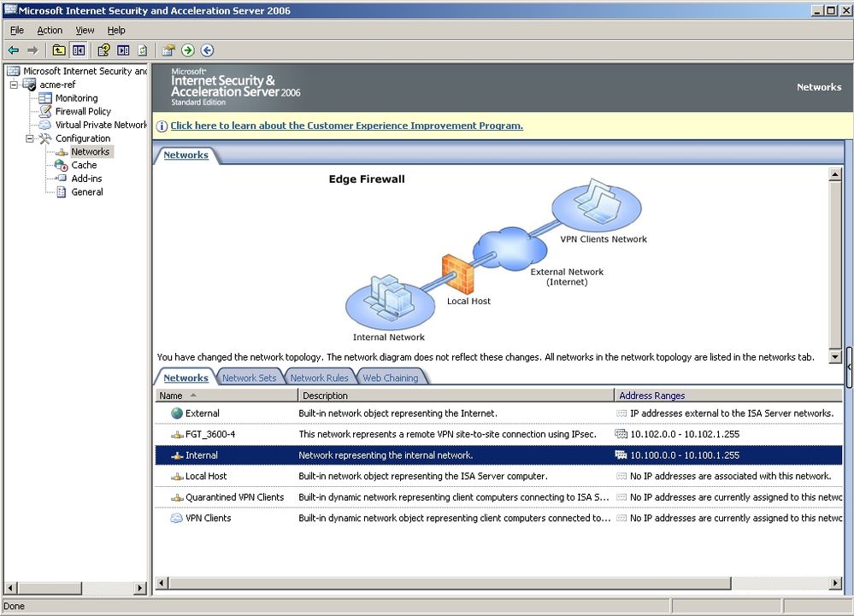Open the Action menu
The image size is (854, 616).
point(50,31)
